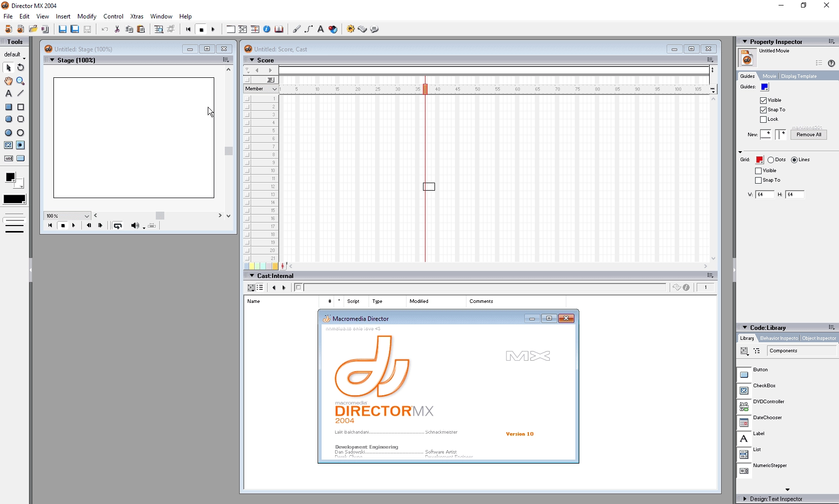This screenshot has width=839, height=504.
Task: Select the Filled Ellipse tool
Action: 8,133
